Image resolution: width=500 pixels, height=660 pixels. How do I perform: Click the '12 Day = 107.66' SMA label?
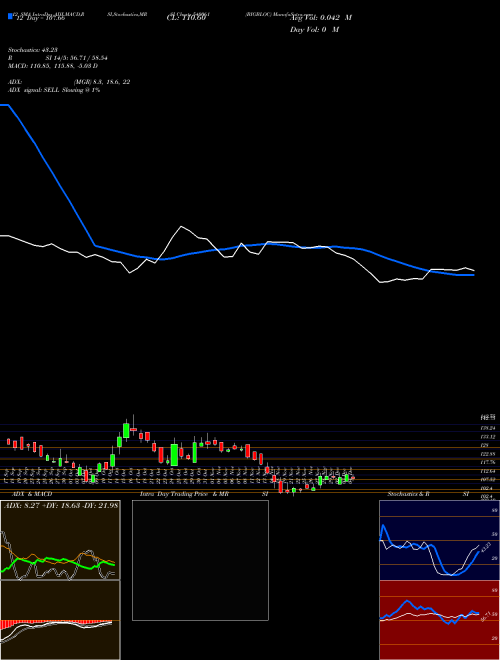pos(40,19)
